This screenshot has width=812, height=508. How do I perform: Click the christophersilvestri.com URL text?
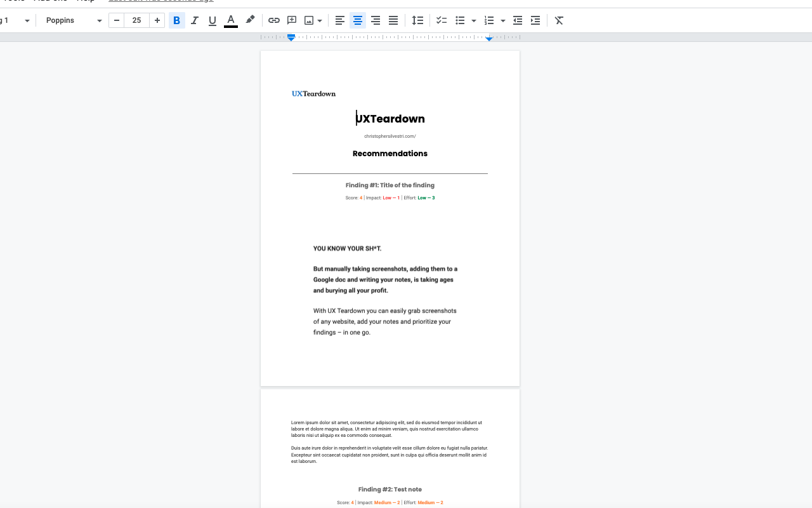[390, 136]
